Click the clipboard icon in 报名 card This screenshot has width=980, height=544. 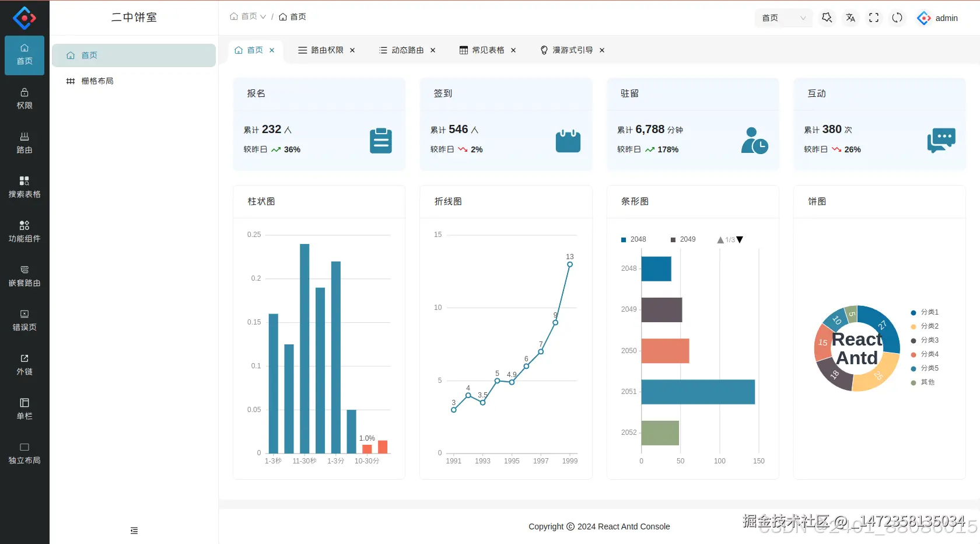(381, 141)
